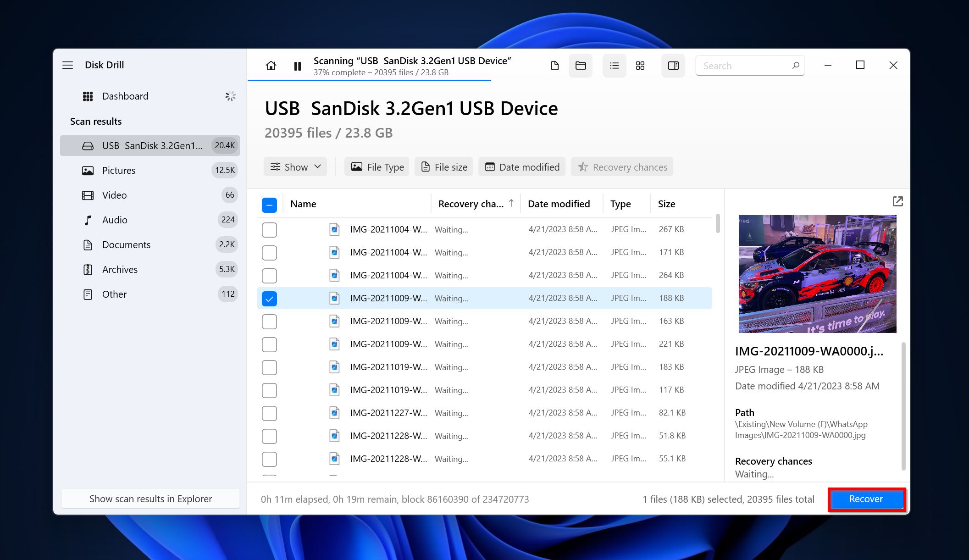The height and width of the screenshot is (560, 969).
Task: Toggle the first IMG-20211004-W... checkbox
Action: [269, 229]
